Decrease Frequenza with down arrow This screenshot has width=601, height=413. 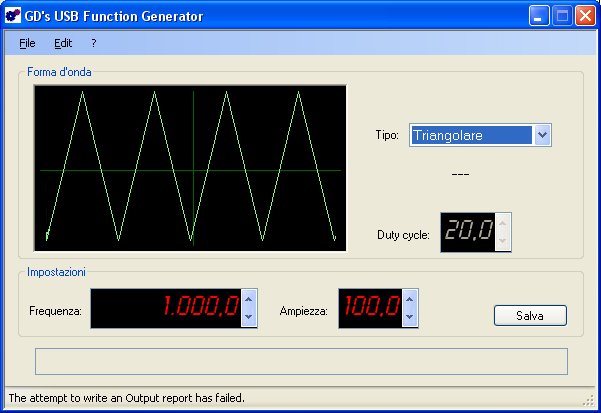point(249,317)
